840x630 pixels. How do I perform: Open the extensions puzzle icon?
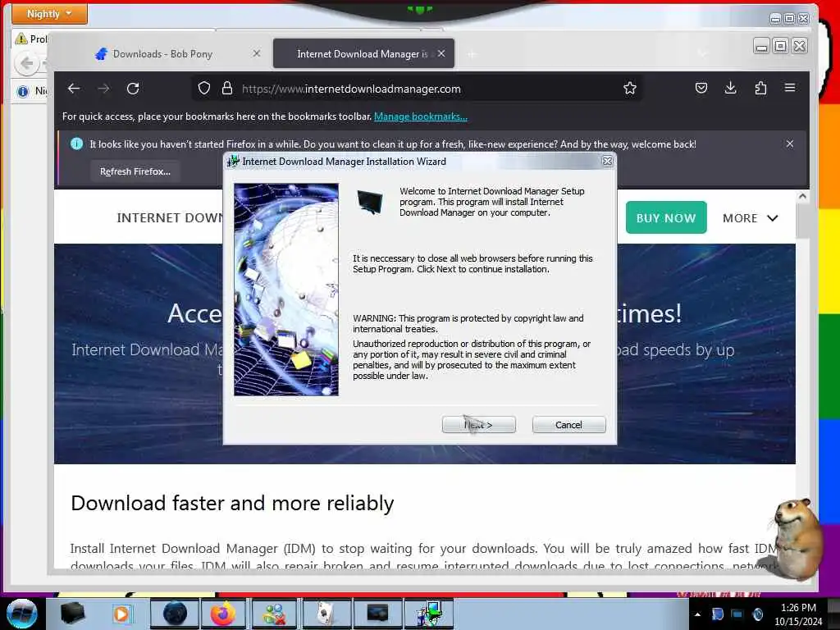pyautogui.click(x=760, y=88)
